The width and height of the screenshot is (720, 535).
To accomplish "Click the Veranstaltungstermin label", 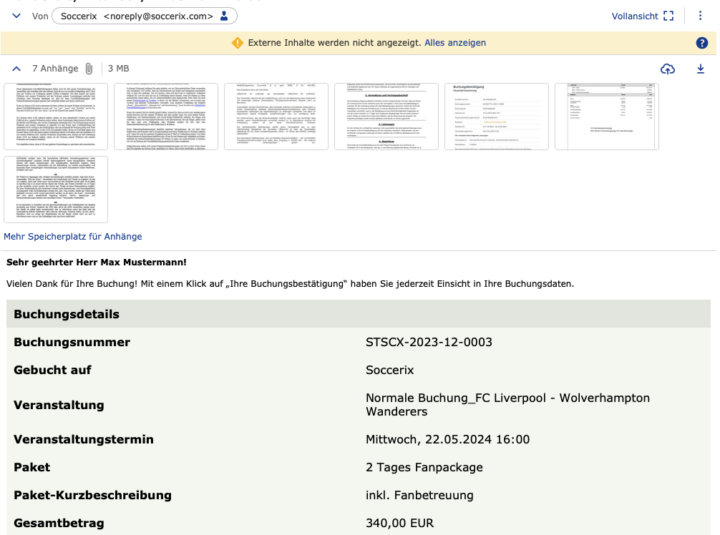I will tap(84, 439).
